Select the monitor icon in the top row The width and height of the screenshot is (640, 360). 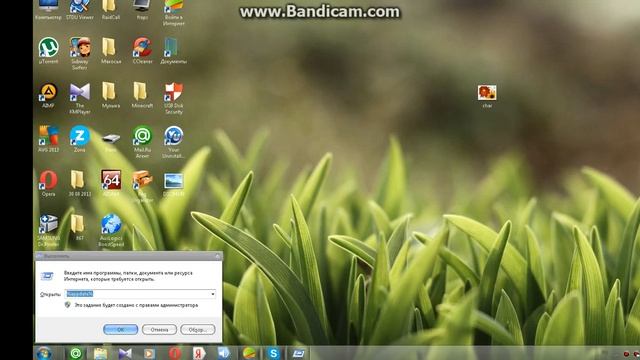click(142, 9)
